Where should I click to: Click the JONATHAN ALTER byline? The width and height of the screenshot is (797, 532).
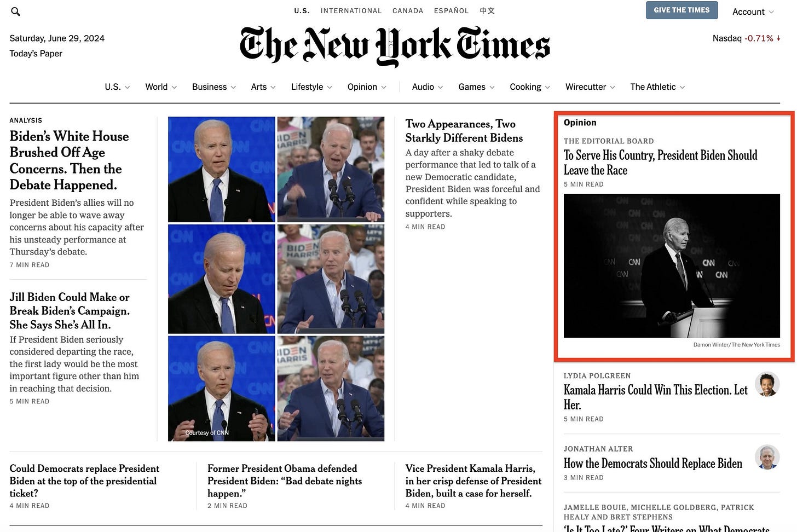[598, 449]
